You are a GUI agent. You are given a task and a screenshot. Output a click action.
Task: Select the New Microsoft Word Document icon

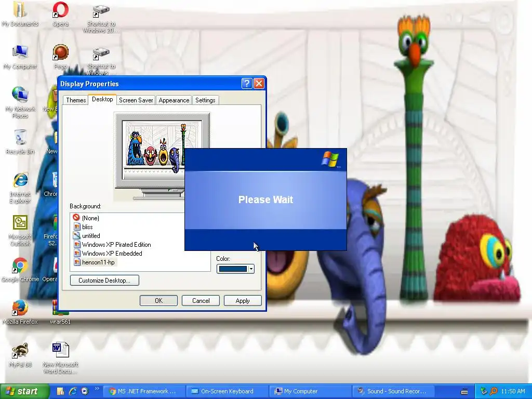click(60, 358)
